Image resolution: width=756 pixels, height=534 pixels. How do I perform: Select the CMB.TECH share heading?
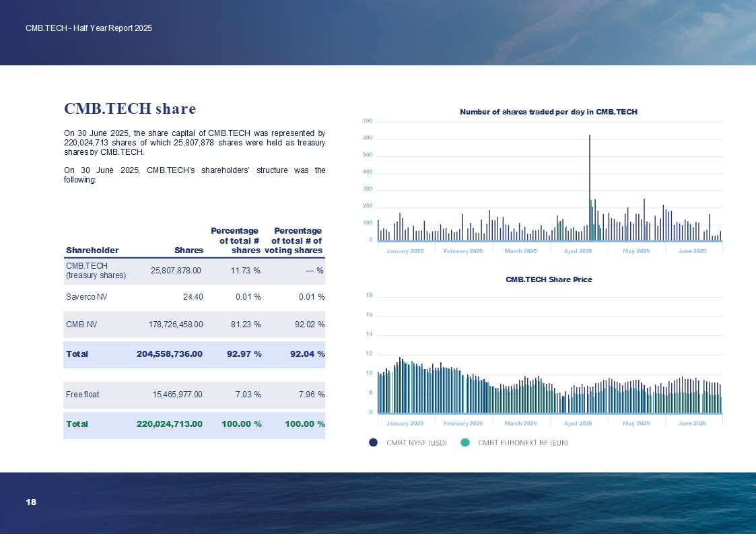pos(130,108)
